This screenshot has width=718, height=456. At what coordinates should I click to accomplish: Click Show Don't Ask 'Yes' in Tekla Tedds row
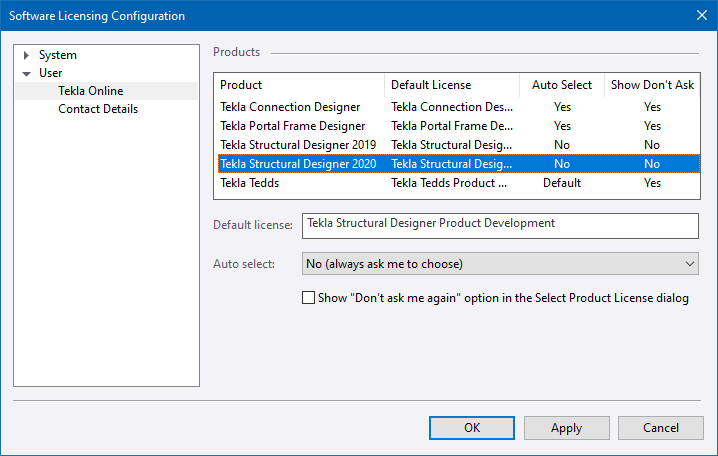[x=652, y=183]
